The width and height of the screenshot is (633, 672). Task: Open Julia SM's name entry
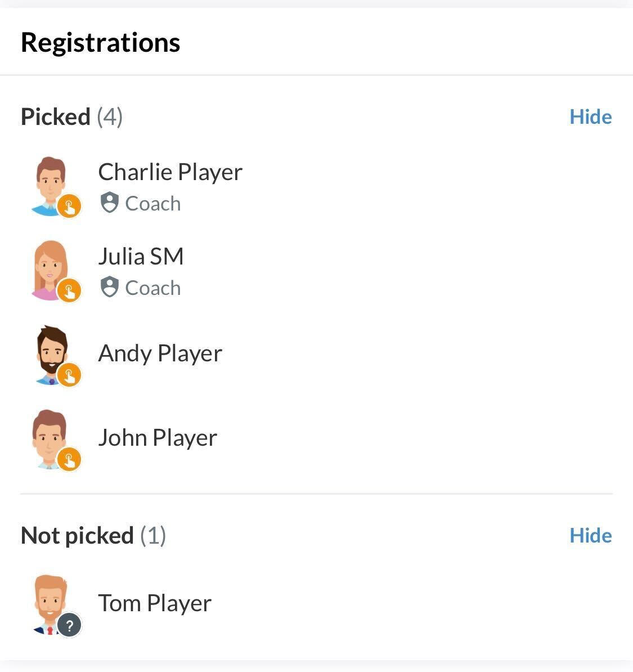(141, 257)
